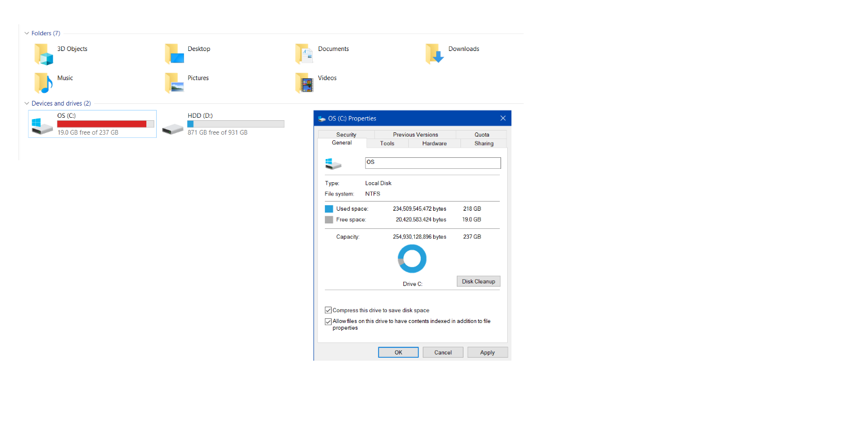The image size is (868, 422).
Task: Open the Downloads folder icon
Action: (x=435, y=54)
